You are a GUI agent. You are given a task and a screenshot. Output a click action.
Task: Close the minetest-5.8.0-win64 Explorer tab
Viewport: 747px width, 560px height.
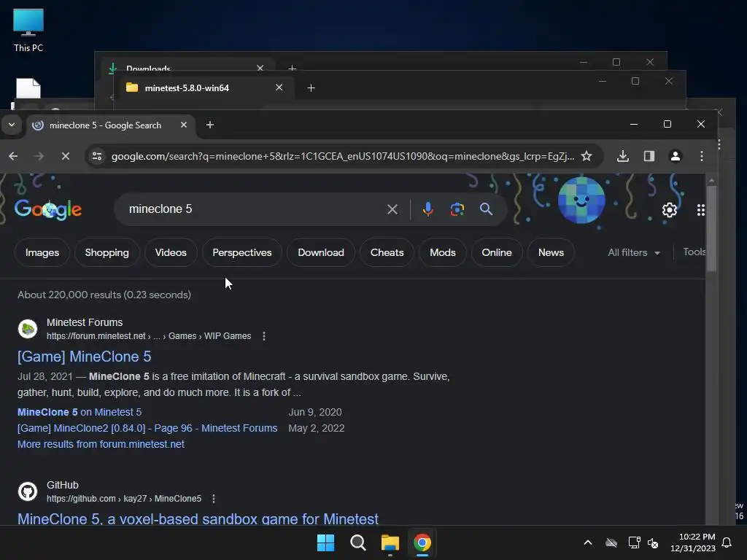click(x=279, y=87)
